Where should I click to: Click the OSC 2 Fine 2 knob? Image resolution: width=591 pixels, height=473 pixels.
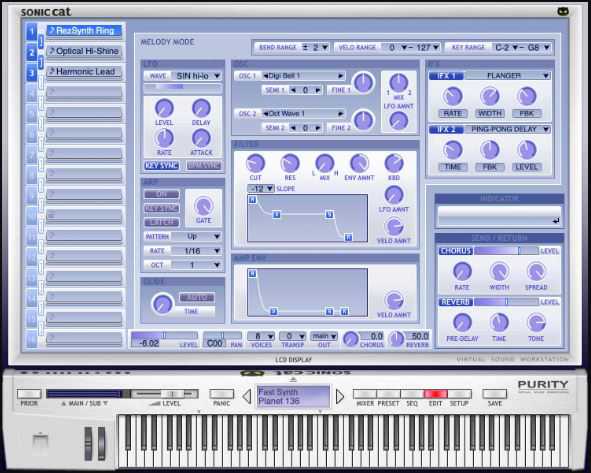pyautogui.click(x=363, y=121)
